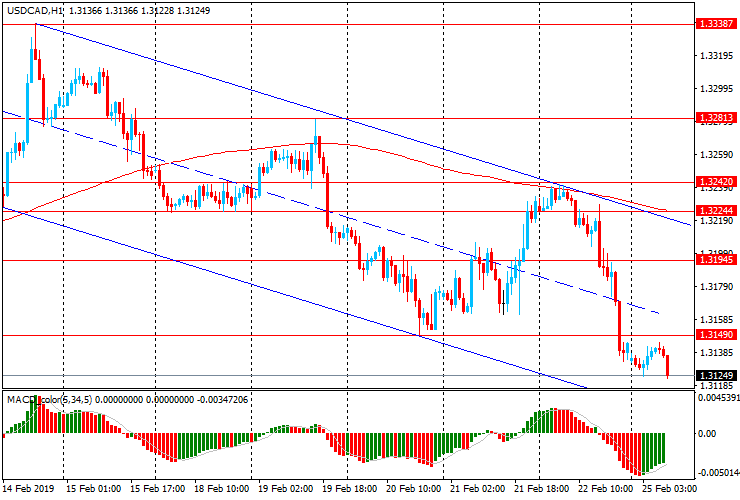The height and width of the screenshot is (500, 740).
Task: Click the 1.32590 price scale value
Action: click(716, 155)
